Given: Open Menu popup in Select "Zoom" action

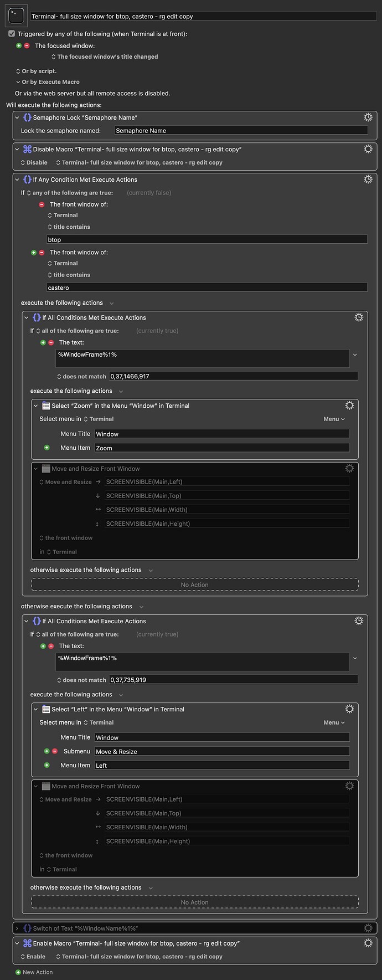Looking at the screenshot, I should coord(334,419).
